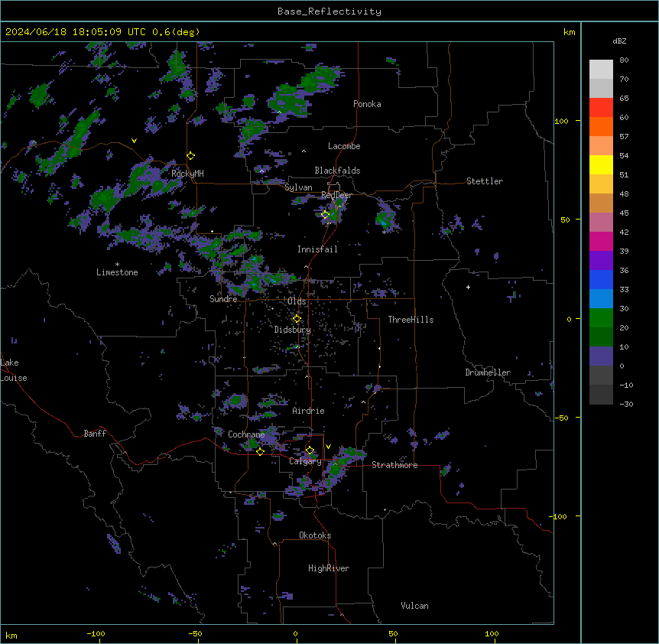Click the RedDeer city label

point(336,195)
